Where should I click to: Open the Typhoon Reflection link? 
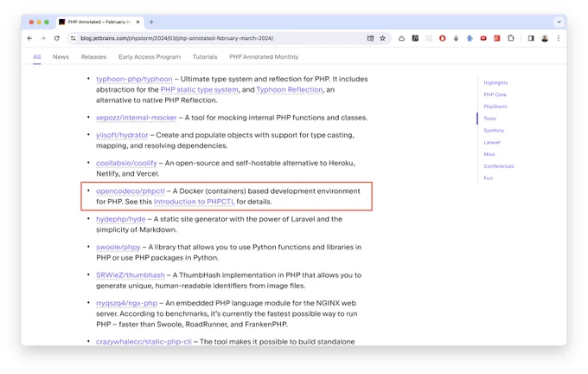(x=290, y=90)
